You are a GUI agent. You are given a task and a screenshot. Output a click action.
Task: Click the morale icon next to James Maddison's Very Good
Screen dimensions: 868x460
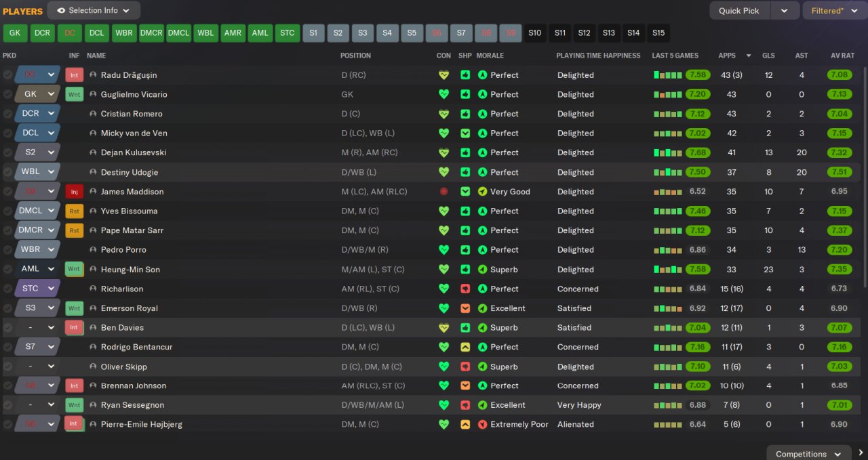482,192
